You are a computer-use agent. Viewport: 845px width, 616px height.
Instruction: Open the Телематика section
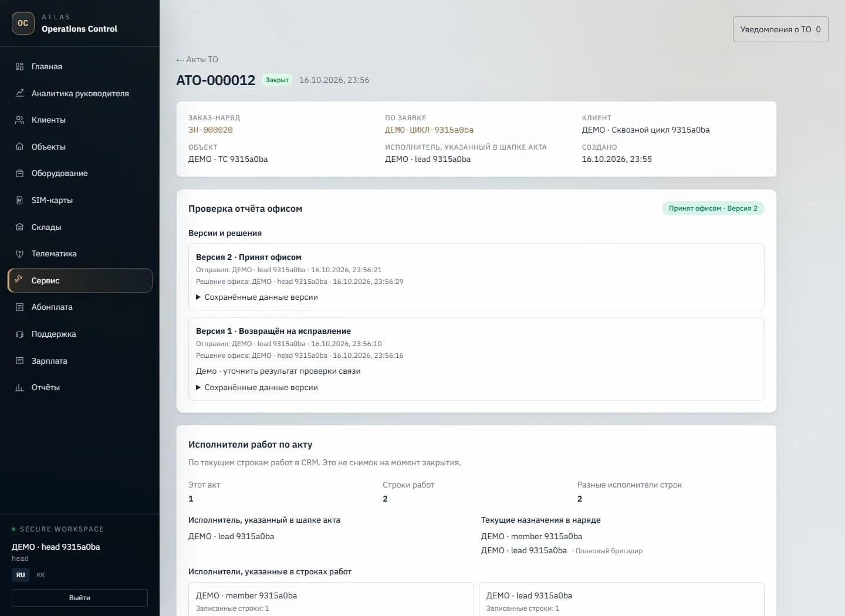click(x=80, y=253)
